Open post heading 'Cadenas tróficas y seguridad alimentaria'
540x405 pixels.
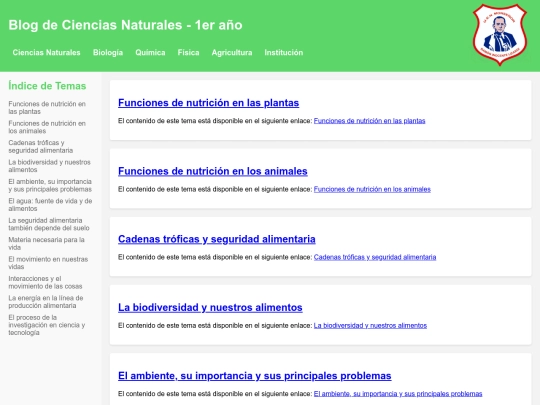pos(217,239)
